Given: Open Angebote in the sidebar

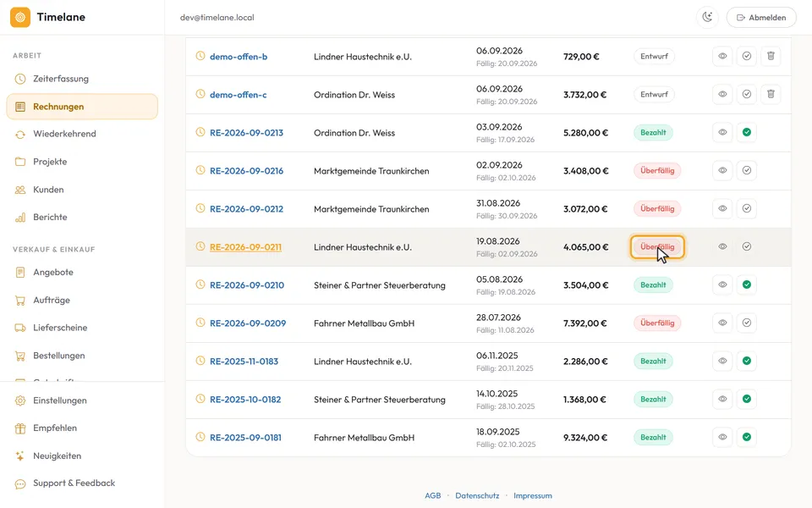Looking at the screenshot, I should [x=82, y=272].
